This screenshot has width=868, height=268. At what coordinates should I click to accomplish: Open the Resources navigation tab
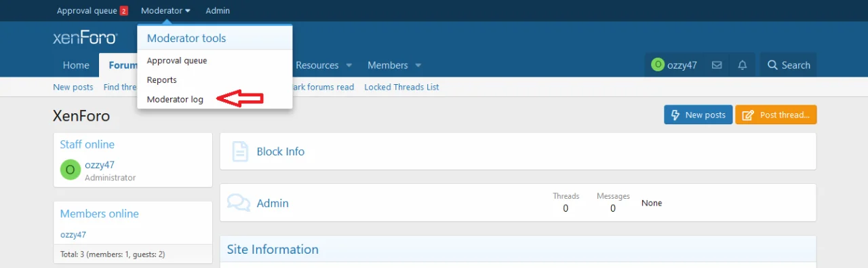317,65
